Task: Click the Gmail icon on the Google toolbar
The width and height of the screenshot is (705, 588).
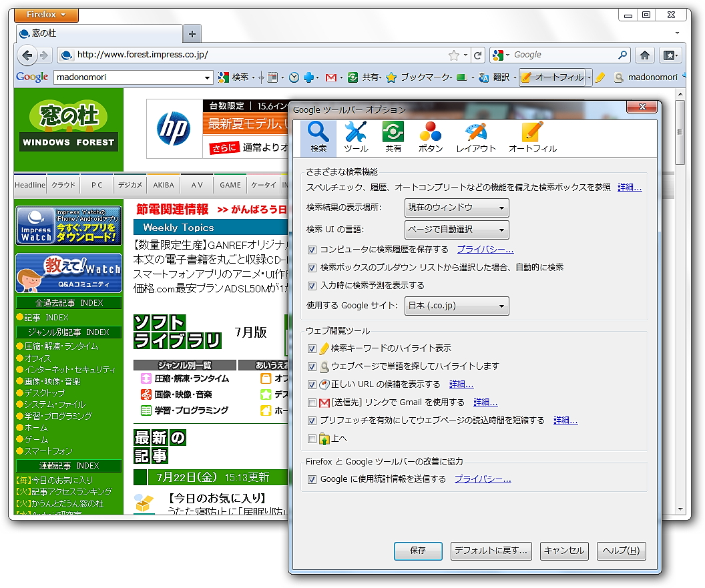Action: 332,77
